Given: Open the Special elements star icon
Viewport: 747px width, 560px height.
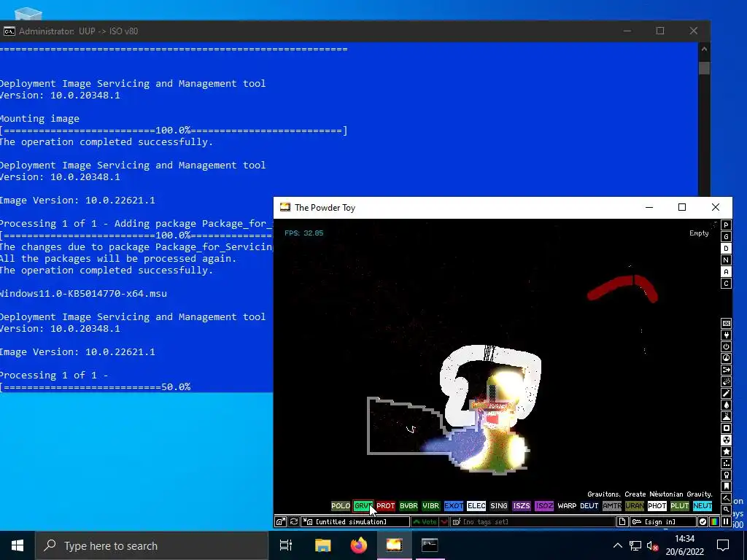Looking at the screenshot, I should pyautogui.click(x=726, y=451).
